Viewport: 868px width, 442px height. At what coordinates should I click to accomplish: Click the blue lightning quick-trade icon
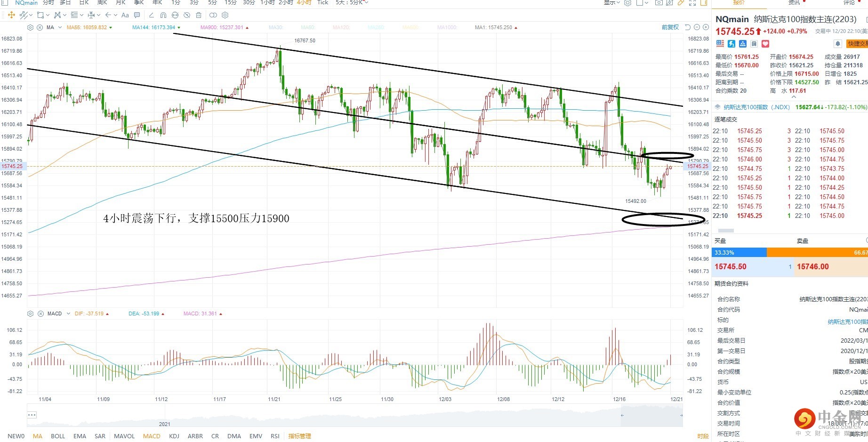pyautogui.click(x=731, y=44)
